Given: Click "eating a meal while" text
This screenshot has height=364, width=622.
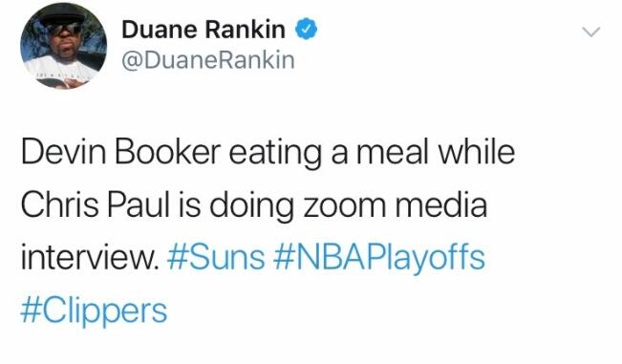Looking at the screenshot, I should point(372,153).
